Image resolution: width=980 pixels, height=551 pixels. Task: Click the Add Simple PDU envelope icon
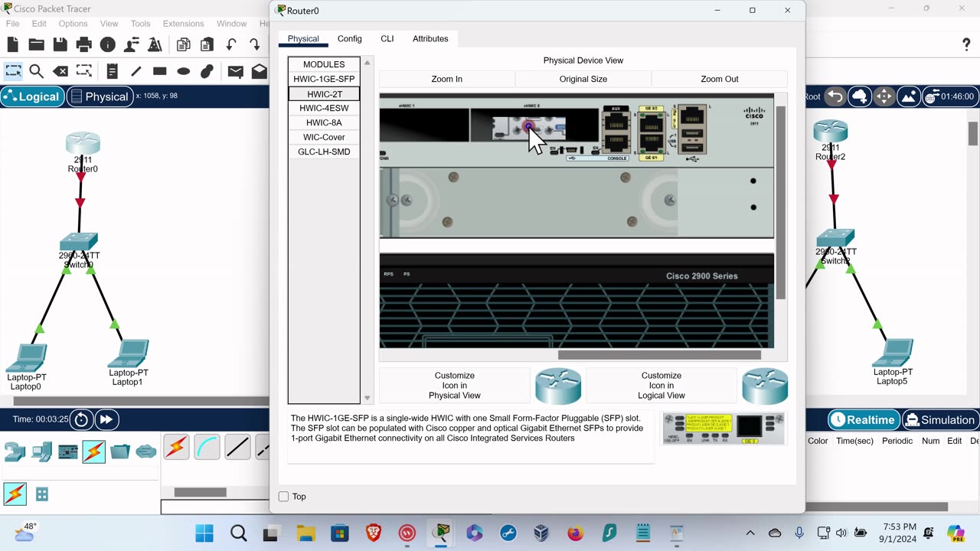(236, 71)
